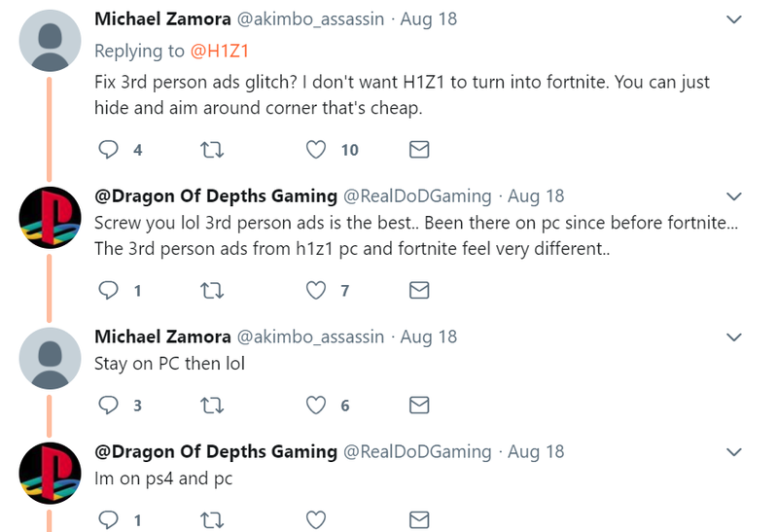Expand the chevron menu on 'Screw you lol' tweet
This screenshot has width=778, height=532.
click(734, 196)
